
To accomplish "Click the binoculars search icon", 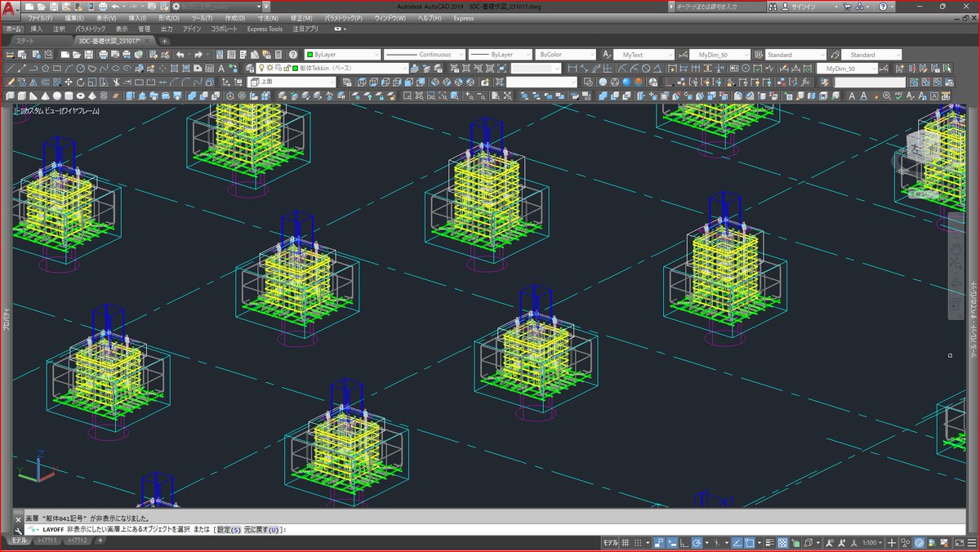I will (773, 7).
